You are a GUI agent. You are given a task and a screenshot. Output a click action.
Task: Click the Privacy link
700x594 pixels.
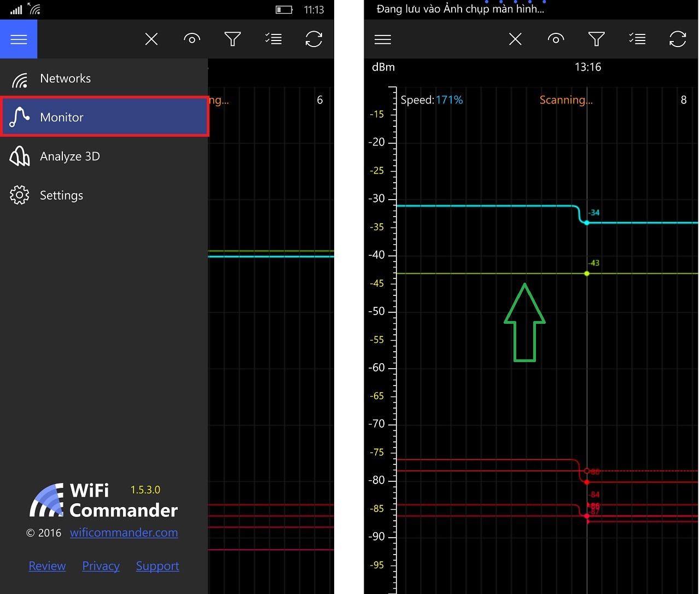point(101,566)
